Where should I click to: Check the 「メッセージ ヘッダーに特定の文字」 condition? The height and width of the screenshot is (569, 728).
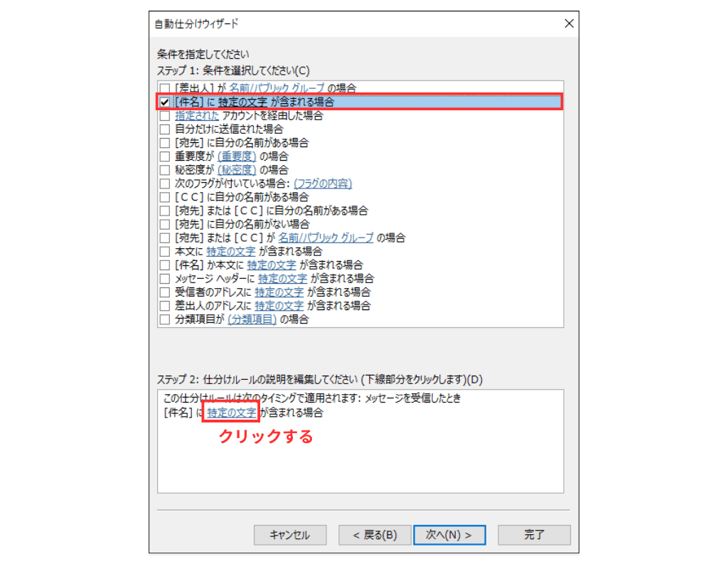(164, 278)
